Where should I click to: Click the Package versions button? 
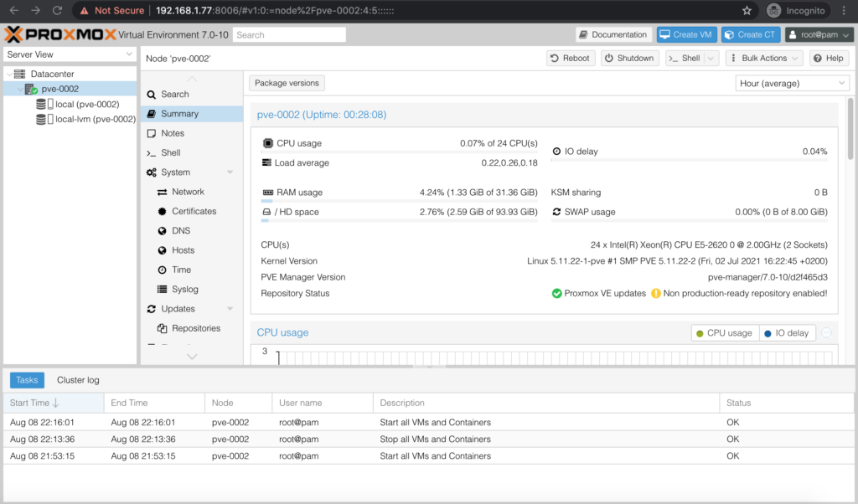pyautogui.click(x=287, y=83)
